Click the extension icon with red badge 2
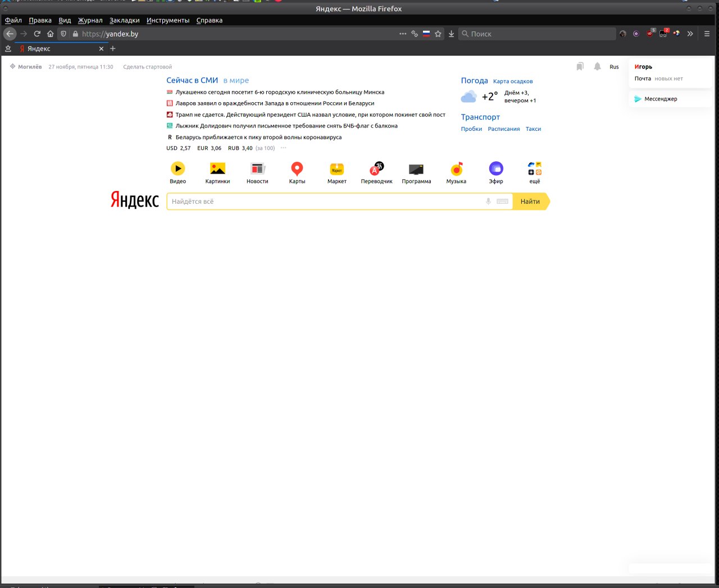 point(663,33)
